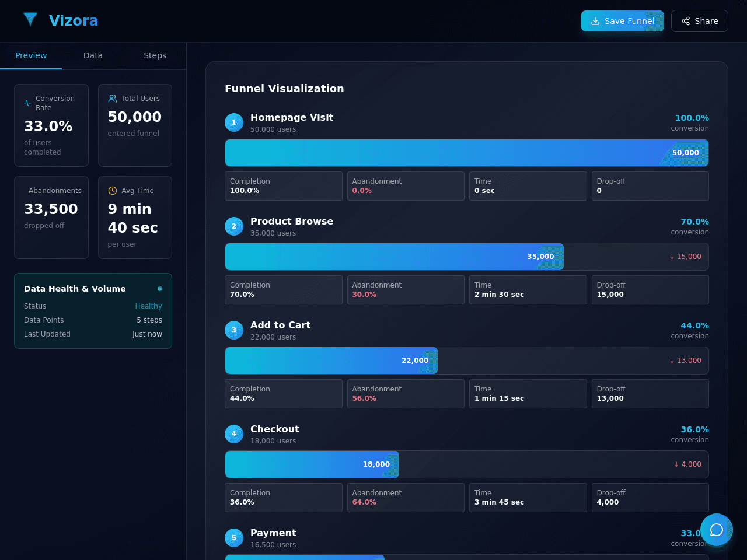Click the step 2 number badge
Viewport: 747px width, 560px height.
tap(234, 226)
